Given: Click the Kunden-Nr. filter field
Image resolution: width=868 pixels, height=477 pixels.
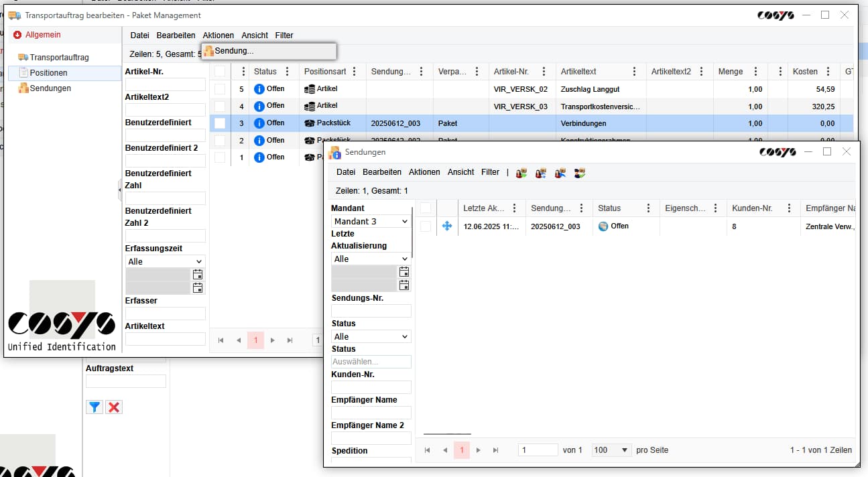Looking at the screenshot, I should (371, 387).
